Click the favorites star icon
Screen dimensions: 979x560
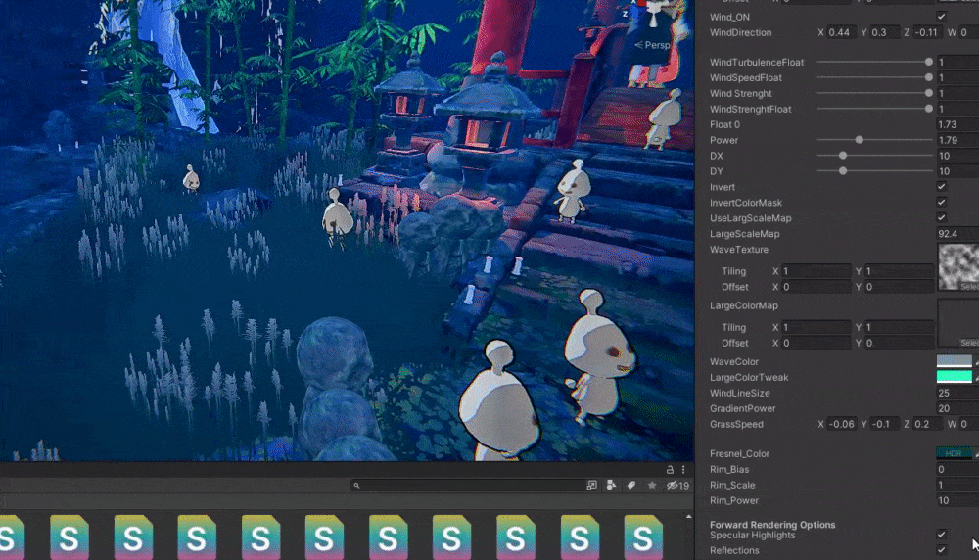click(652, 486)
